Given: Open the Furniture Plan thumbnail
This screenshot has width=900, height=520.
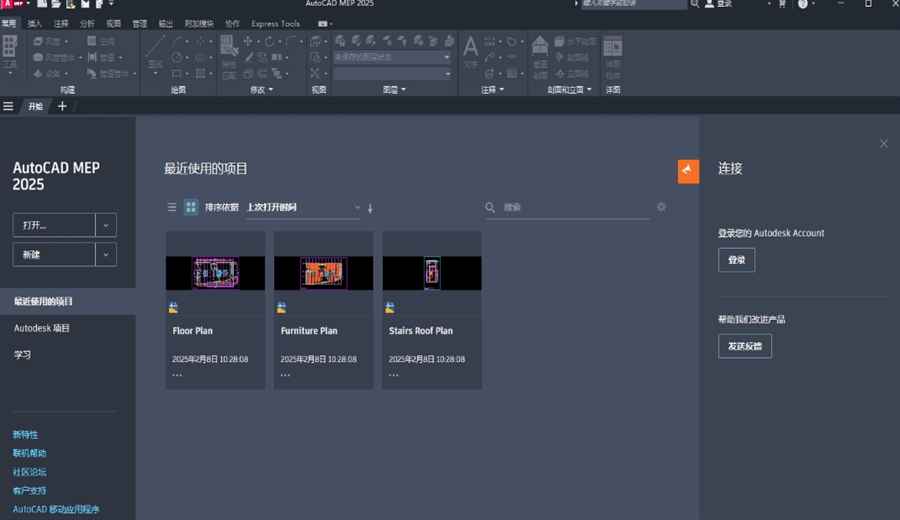Looking at the screenshot, I should 323,273.
